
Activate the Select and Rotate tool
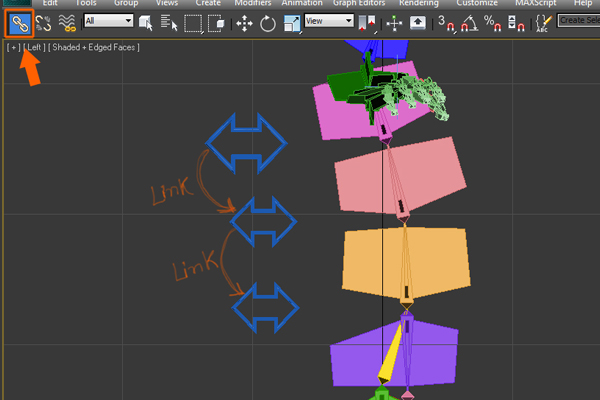tap(267, 24)
